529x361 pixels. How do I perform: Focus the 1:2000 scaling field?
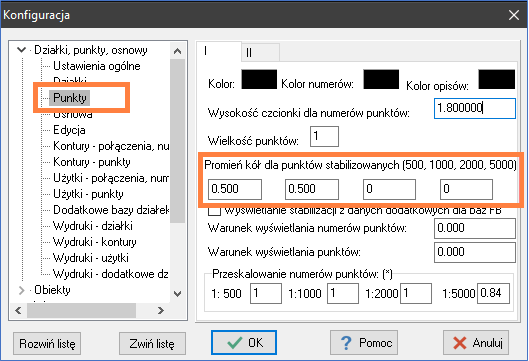pos(416,294)
